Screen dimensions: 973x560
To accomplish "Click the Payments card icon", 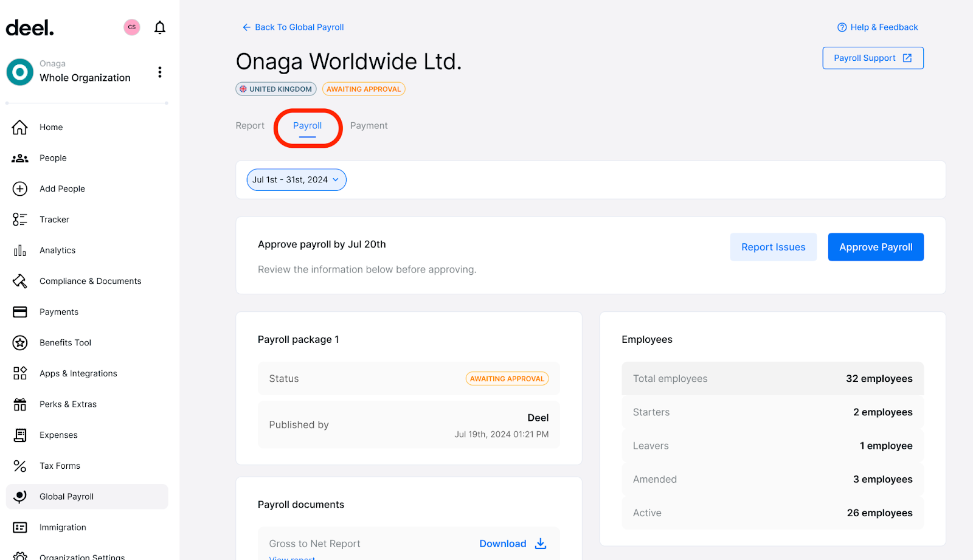I will pyautogui.click(x=20, y=312).
